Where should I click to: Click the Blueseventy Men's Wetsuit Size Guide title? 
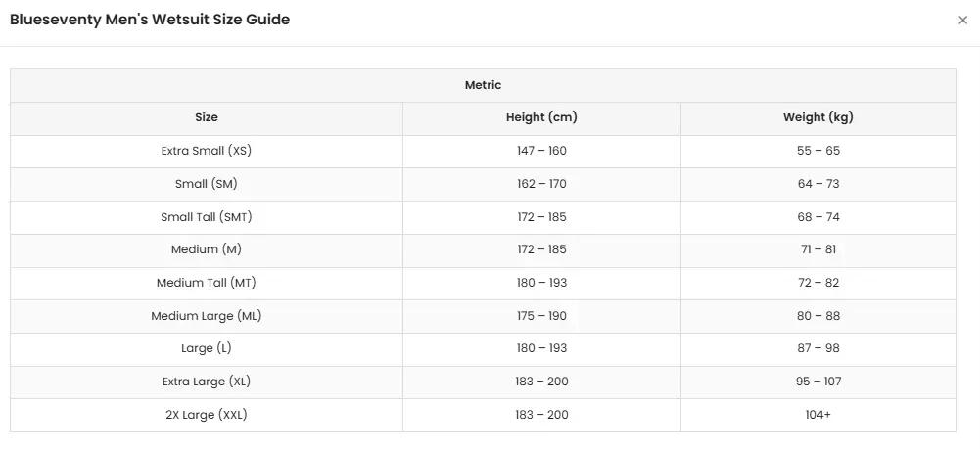(x=150, y=20)
